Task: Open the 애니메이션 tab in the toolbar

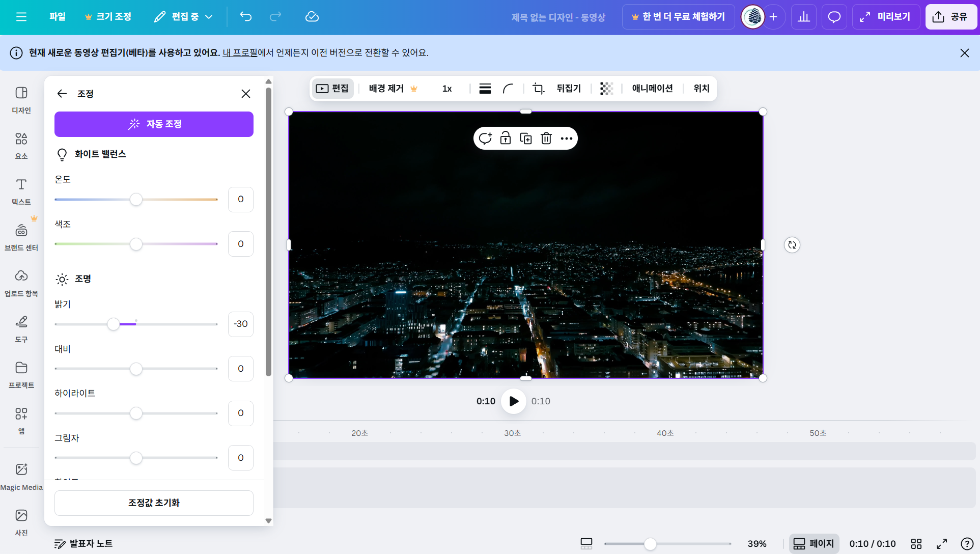Action: coord(652,89)
